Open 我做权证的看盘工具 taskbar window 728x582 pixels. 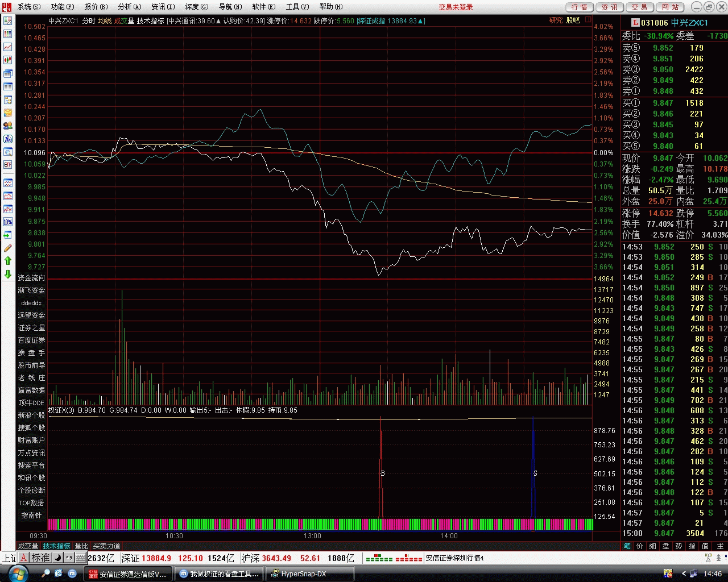pyautogui.click(x=219, y=574)
